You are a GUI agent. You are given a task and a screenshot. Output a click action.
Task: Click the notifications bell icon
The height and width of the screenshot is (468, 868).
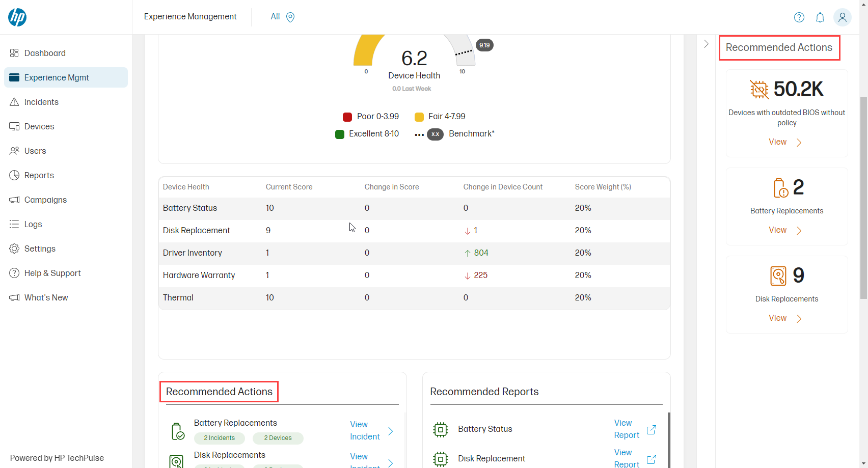[820, 17]
